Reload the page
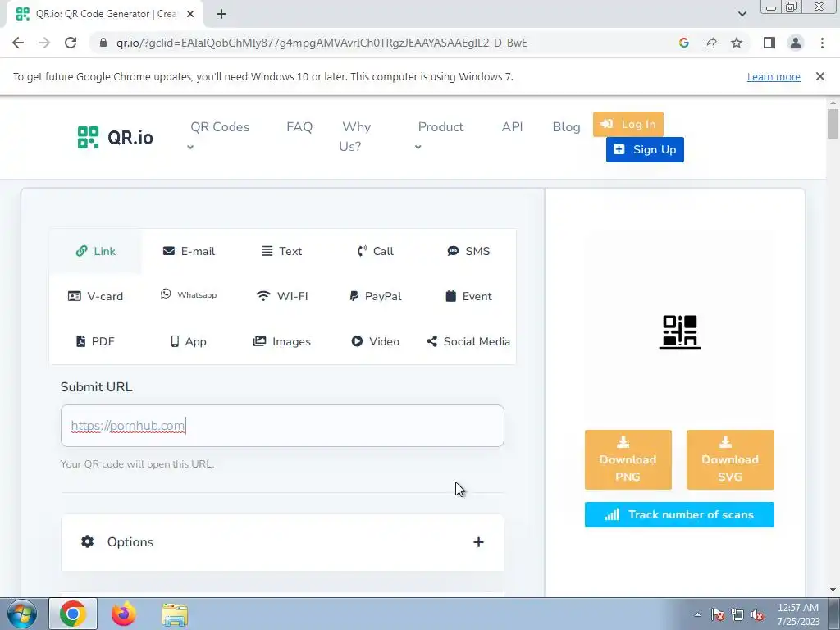This screenshot has height=630, width=840. click(x=71, y=43)
